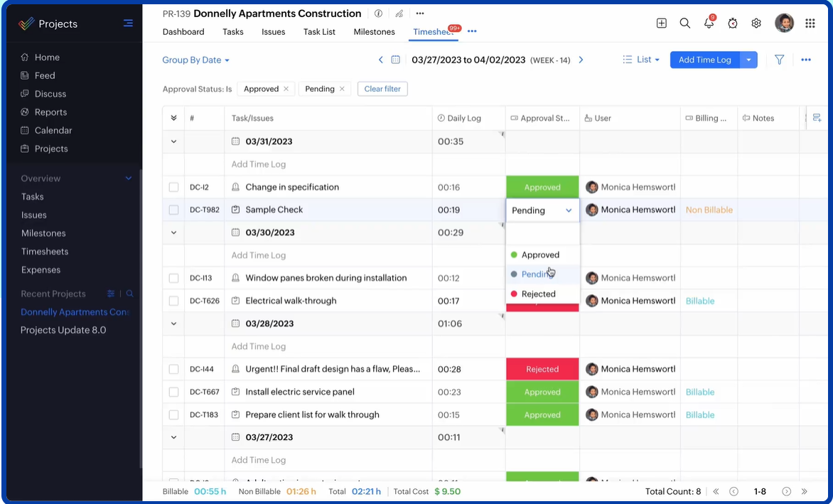833x504 pixels.
Task: Choose Rejected from the status dropdown
Action: [x=538, y=294]
